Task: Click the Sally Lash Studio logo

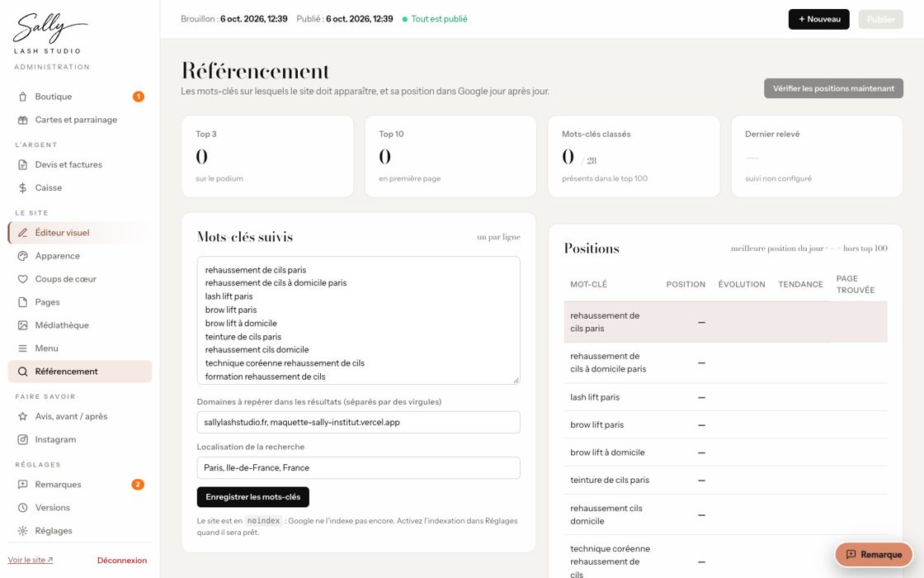Action: (50, 34)
